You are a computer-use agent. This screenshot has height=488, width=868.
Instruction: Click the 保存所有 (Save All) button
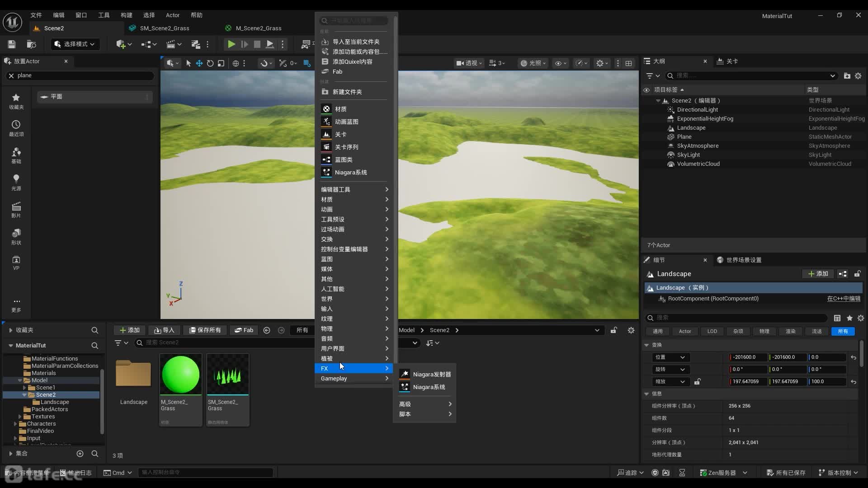tap(205, 330)
